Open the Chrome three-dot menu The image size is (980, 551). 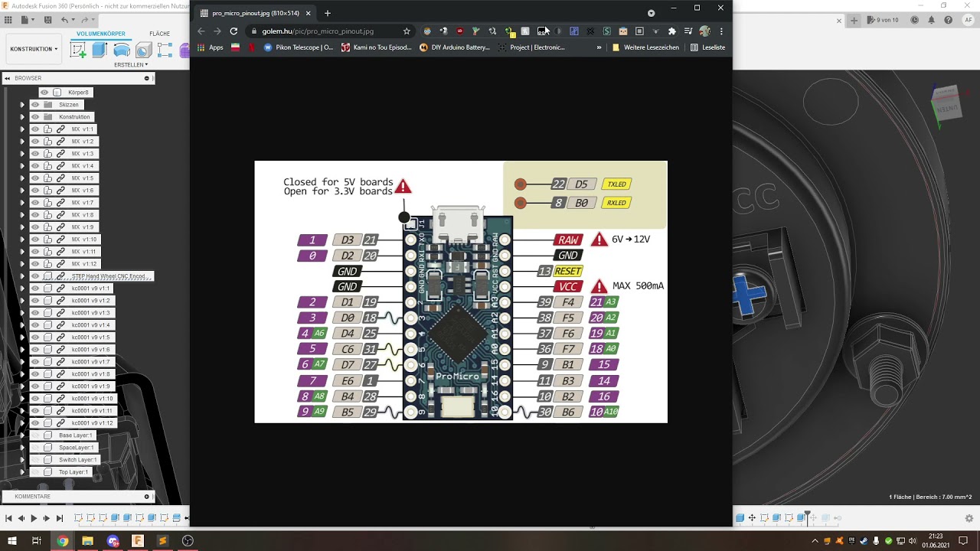coord(721,31)
